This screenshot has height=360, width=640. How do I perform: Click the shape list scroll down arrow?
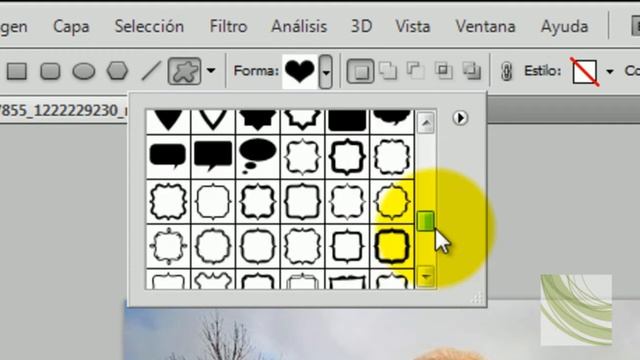click(x=426, y=277)
